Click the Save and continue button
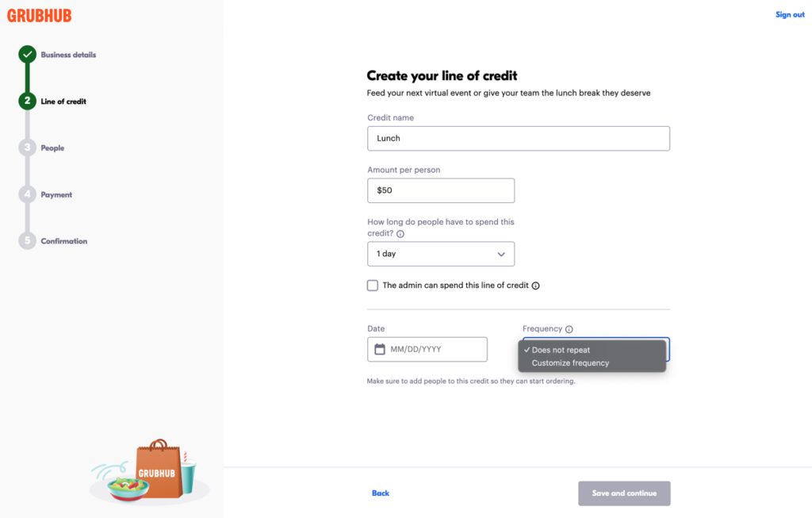 click(x=624, y=493)
